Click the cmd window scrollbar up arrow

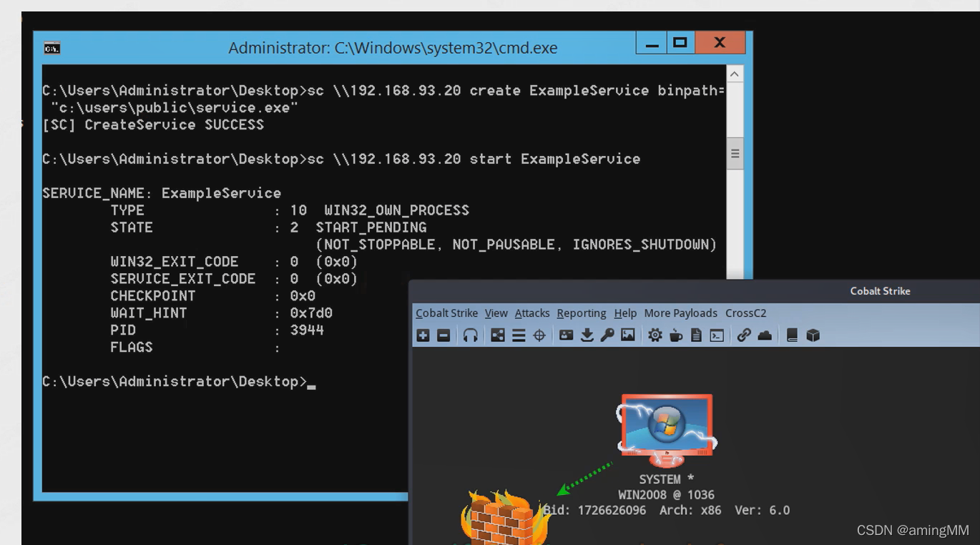(x=735, y=74)
